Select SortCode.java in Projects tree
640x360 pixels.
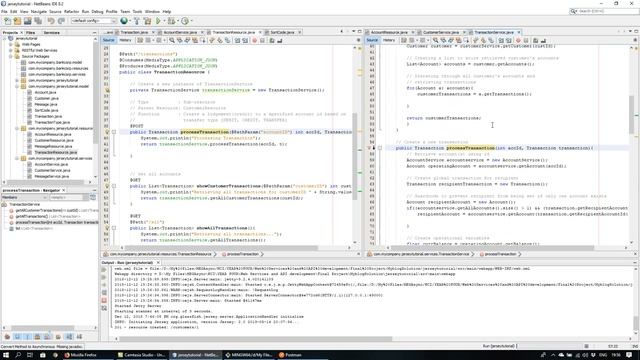46,111
